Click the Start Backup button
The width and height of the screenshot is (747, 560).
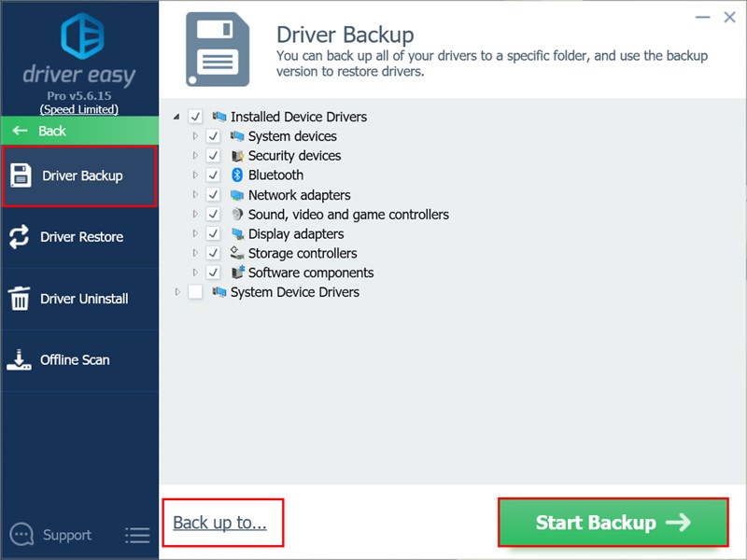[x=613, y=523]
